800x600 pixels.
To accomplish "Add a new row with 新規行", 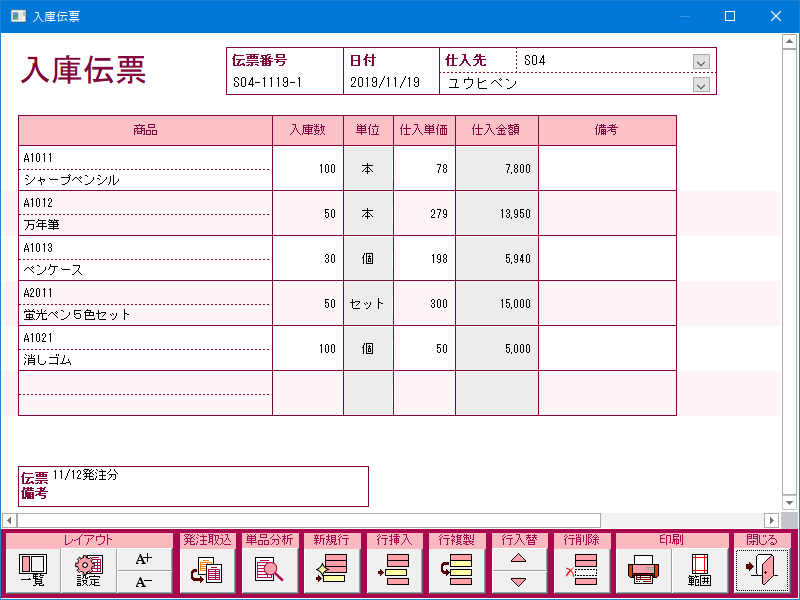I will click(331, 571).
